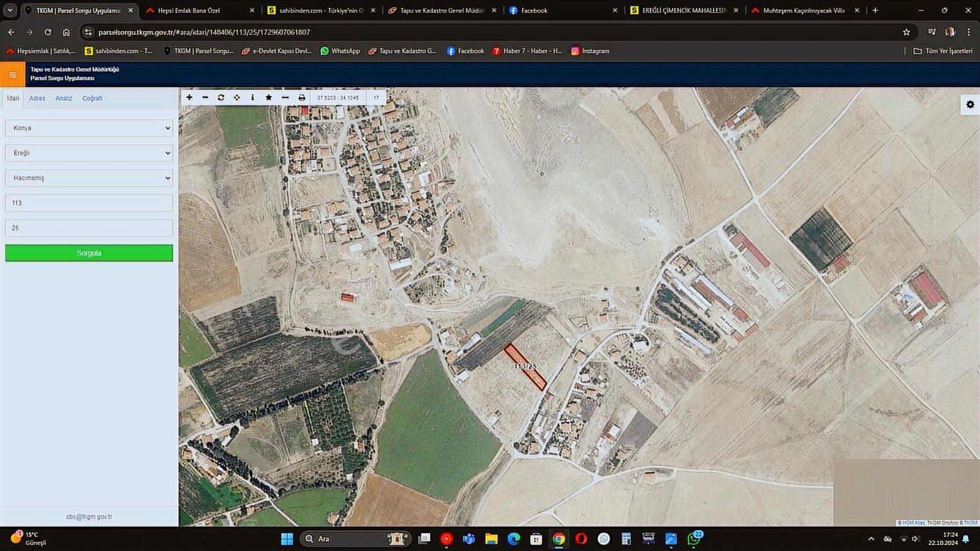Screen dimensions: 980x551
Task: Open Tüm Yer İşaretleri bookmarks folder
Action: [x=943, y=51]
